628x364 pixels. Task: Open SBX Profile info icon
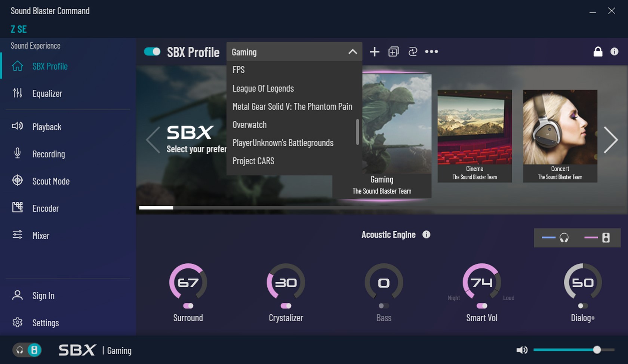615,52
